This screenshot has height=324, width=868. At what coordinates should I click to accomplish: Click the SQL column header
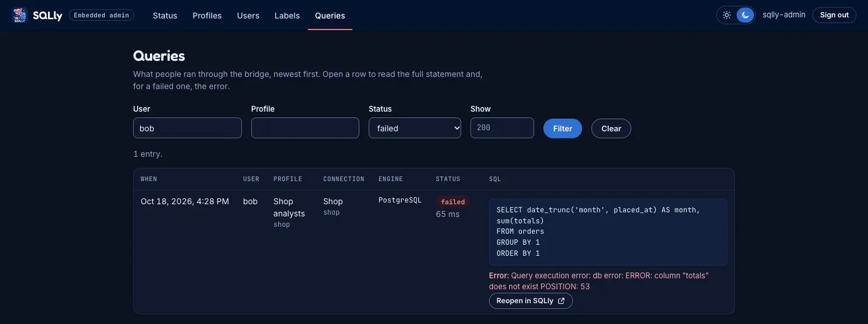point(495,179)
